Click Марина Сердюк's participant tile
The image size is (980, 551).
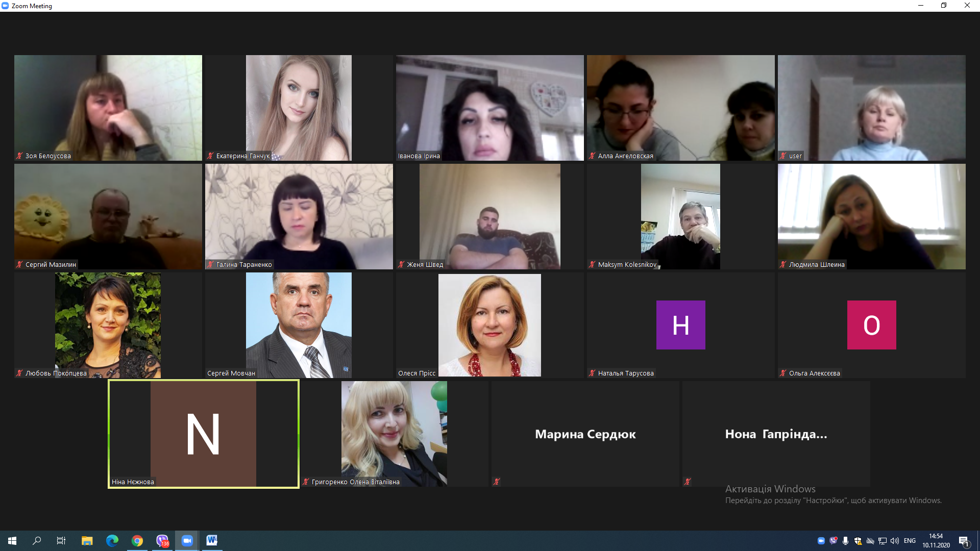coord(585,434)
